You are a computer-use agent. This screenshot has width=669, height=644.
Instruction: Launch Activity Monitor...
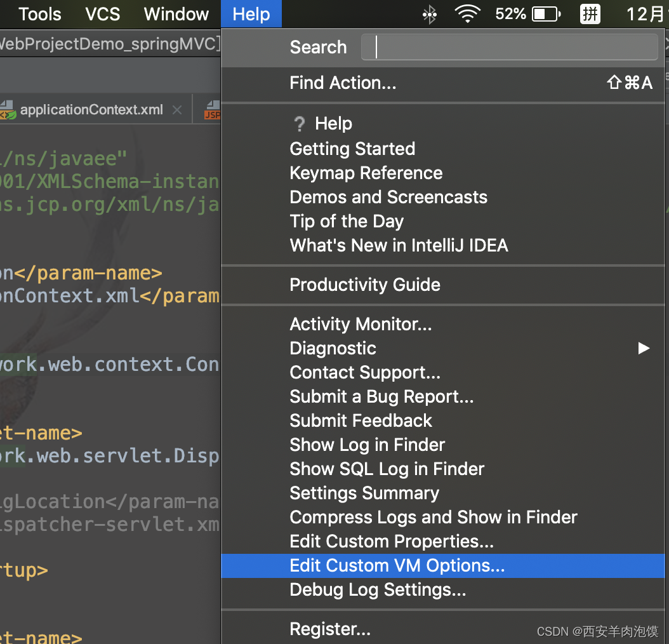coord(443,324)
